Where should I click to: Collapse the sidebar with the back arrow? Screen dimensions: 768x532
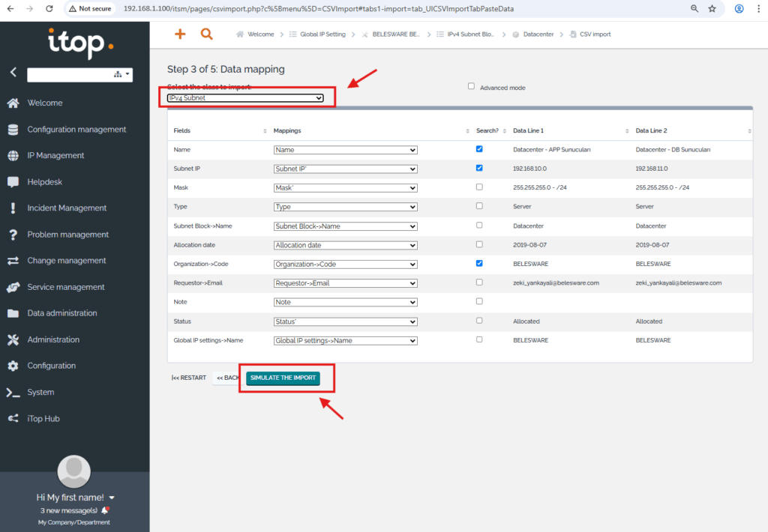[13, 73]
